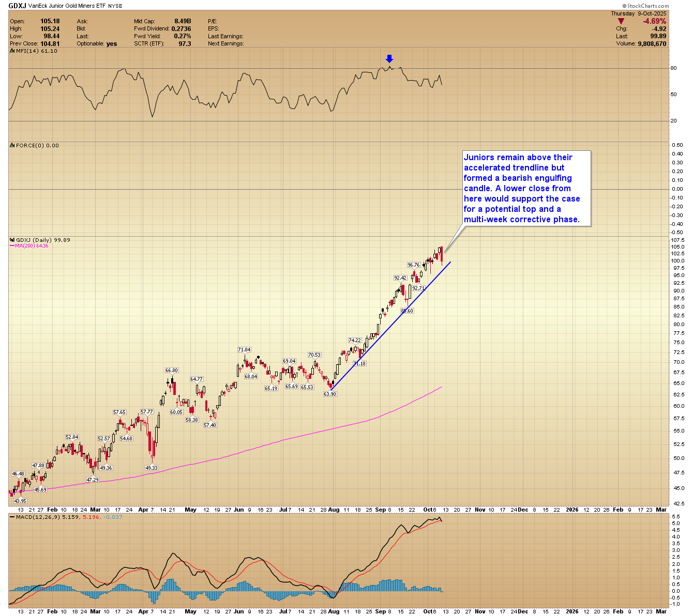Click the Thursday 9-Oct-2025 date
Image resolution: width=693 pixels, height=616 pixels.
click(x=639, y=13)
